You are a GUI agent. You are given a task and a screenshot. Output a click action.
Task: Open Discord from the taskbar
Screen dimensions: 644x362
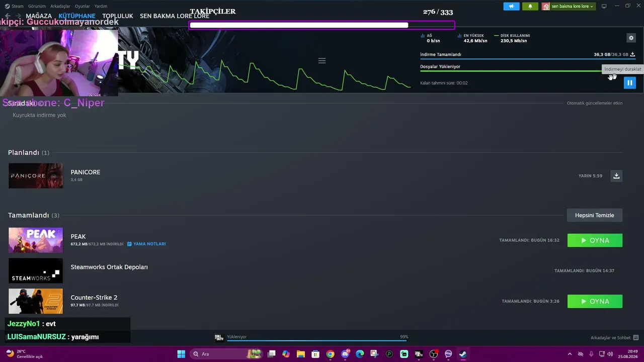click(345, 354)
